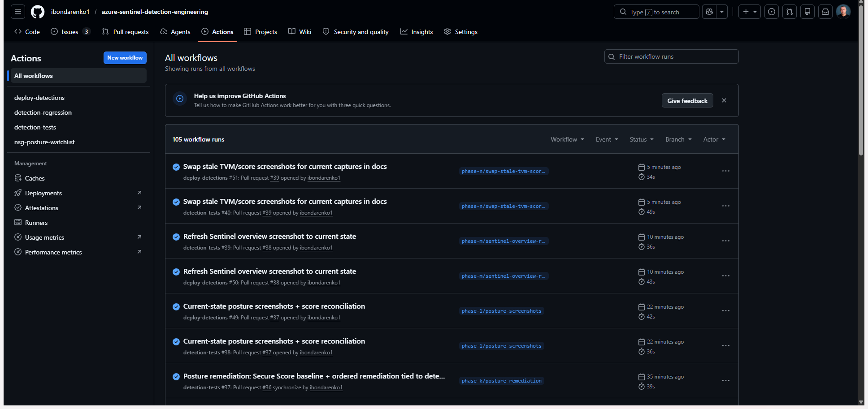The image size is (868, 409).
Task: Click the New workflow button
Action: pos(125,58)
